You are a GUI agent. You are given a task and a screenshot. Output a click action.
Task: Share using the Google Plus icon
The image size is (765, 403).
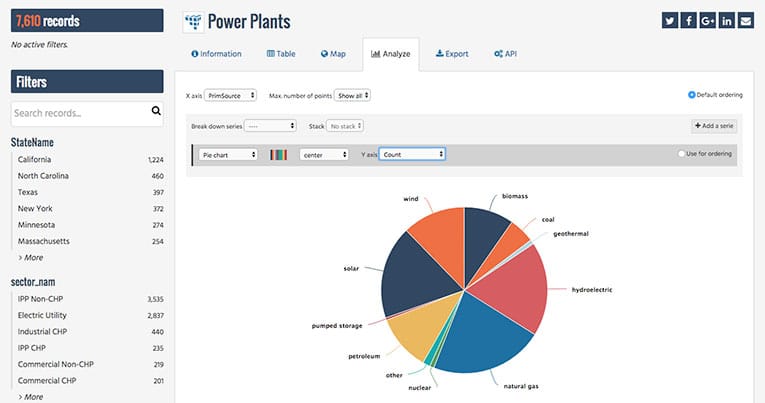[708, 21]
